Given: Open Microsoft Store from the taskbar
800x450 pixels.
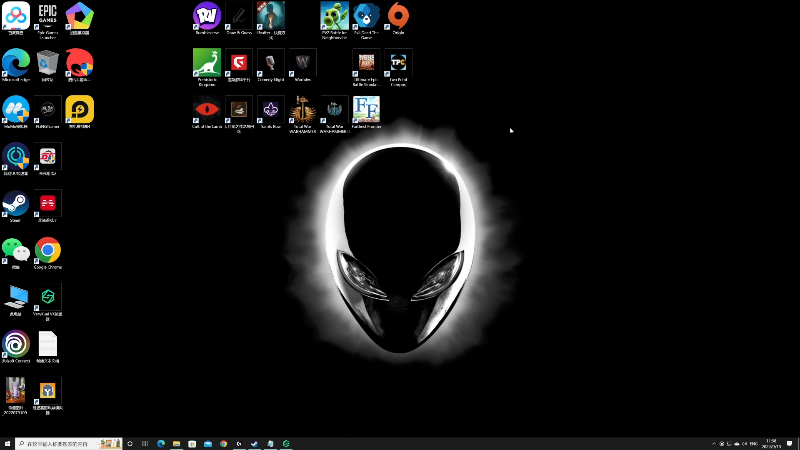Looking at the screenshot, I should (192, 444).
